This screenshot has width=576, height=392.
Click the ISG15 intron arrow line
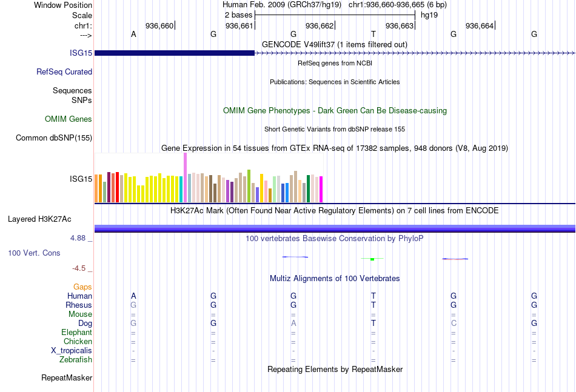coord(415,53)
